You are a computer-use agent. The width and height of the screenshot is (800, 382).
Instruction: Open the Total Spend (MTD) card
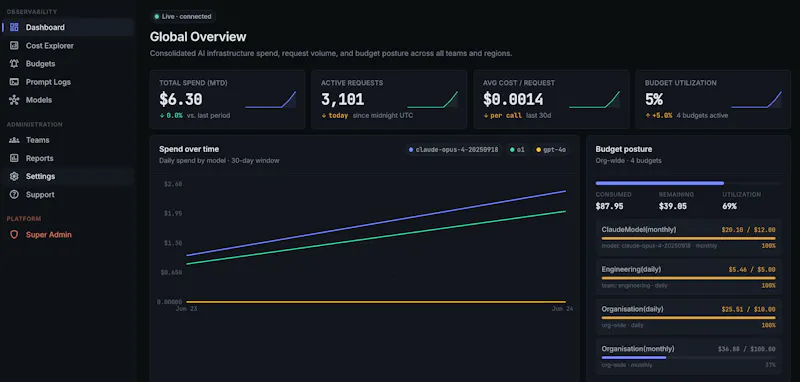pyautogui.click(x=227, y=99)
